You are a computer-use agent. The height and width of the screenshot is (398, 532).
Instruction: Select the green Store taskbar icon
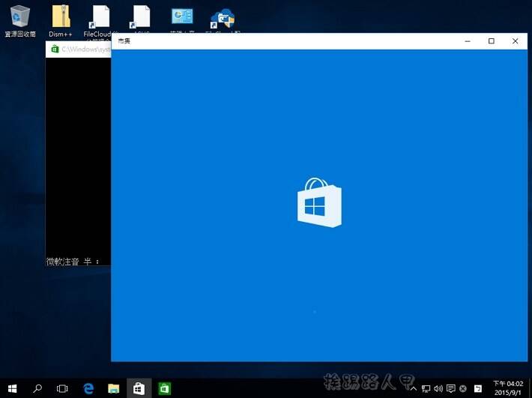click(x=165, y=388)
